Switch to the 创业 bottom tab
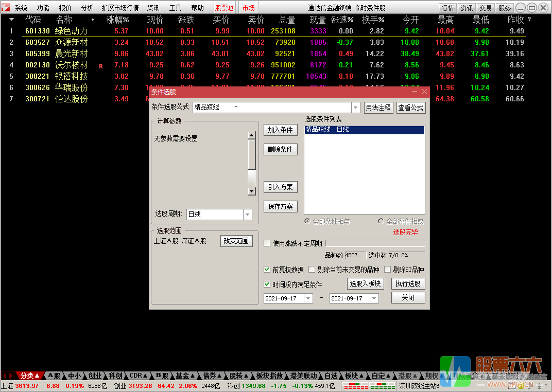 tap(94, 376)
